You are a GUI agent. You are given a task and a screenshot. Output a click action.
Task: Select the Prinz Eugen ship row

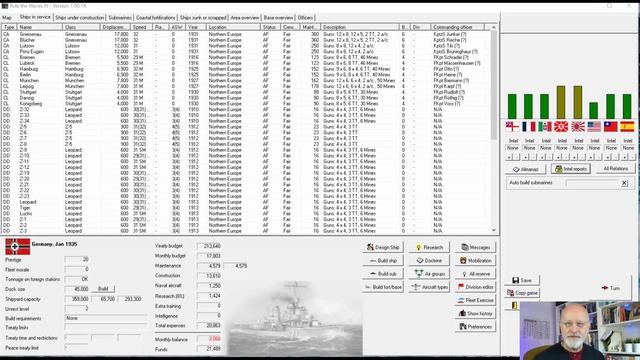[245, 52]
